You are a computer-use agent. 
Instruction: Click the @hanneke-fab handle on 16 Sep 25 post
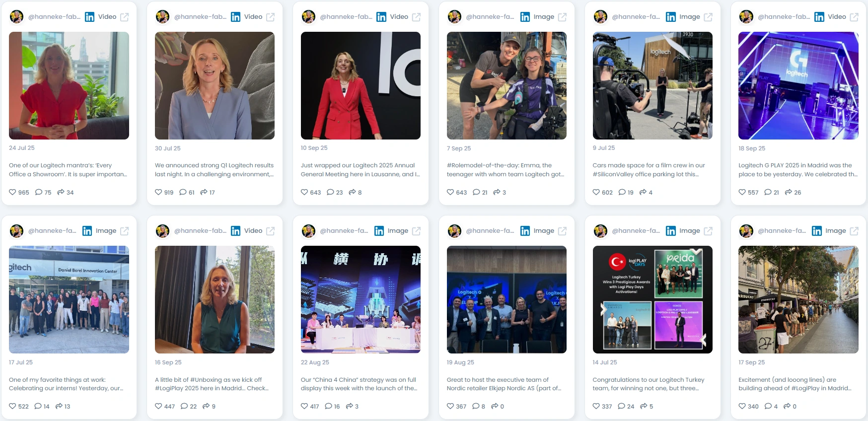pyautogui.click(x=200, y=231)
